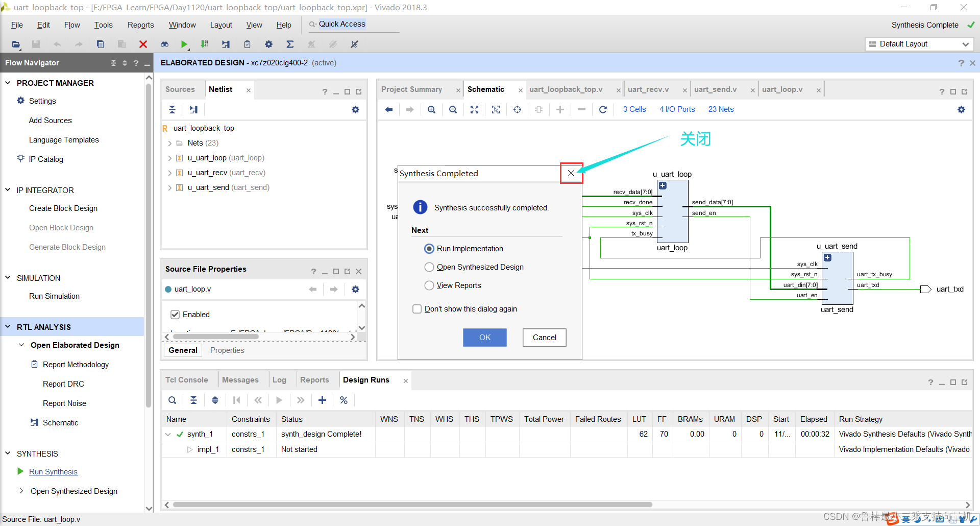Switch to uart_recv.v editor tab
The width and height of the screenshot is (980, 526).
648,89
